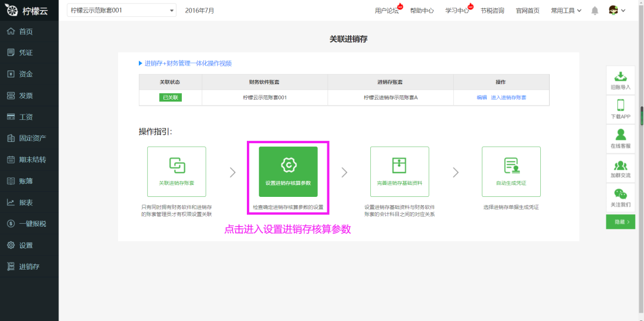Viewport: 644px width, 321px height.
Task: Click the 自动生成凭证 step card
Action: [x=512, y=171]
